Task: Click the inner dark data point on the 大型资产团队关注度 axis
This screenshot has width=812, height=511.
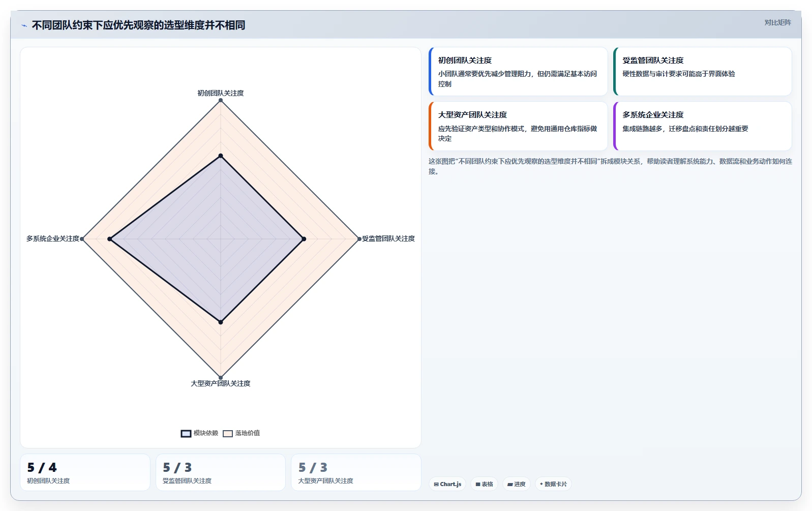Action: (x=221, y=322)
